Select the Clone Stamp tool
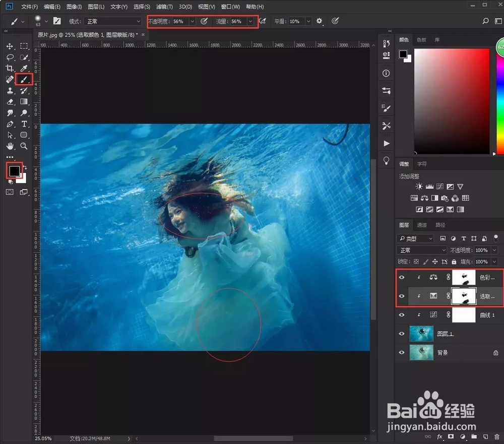The image size is (504, 444). pyautogui.click(x=10, y=91)
